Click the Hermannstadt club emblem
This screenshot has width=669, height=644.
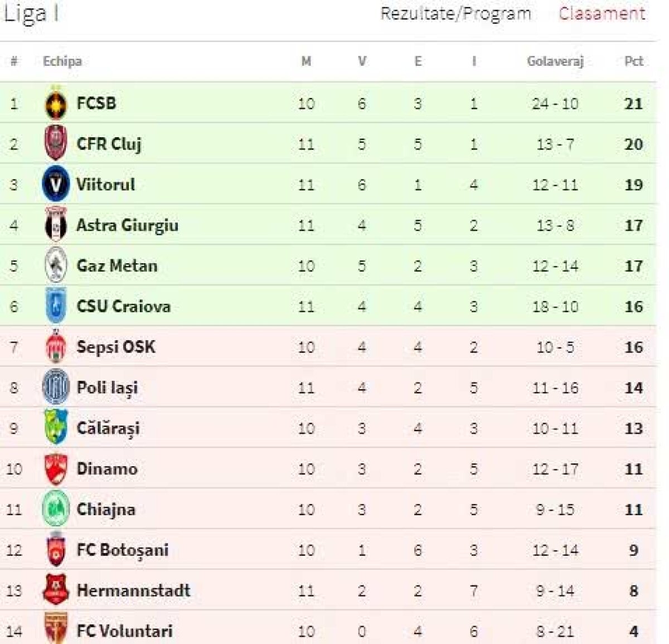click(56, 590)
